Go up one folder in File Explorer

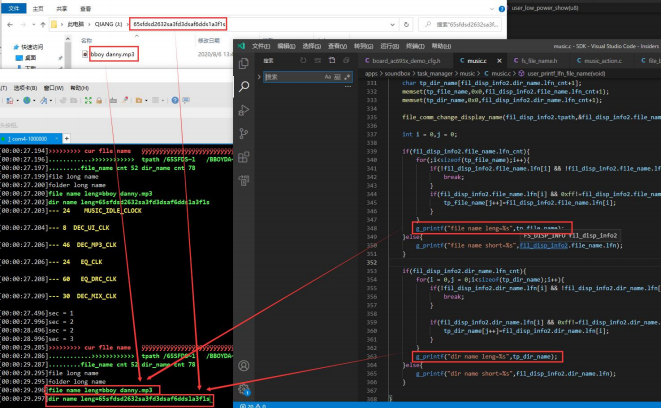pyautogui.click(x=43, y=24)
